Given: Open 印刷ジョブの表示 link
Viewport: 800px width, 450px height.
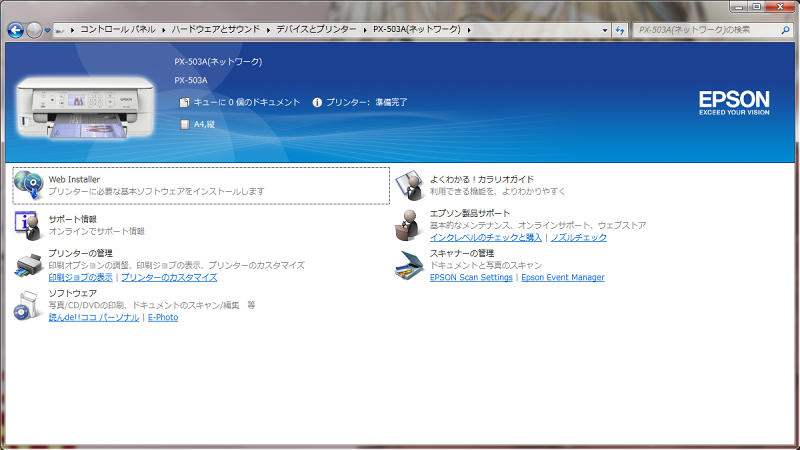Looking at the screenshot, I should click(x=80, y=277).
